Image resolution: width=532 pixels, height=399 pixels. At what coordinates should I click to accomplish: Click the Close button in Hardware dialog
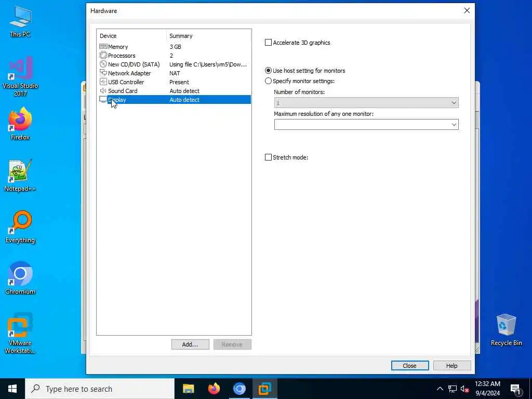coord(409,365)
